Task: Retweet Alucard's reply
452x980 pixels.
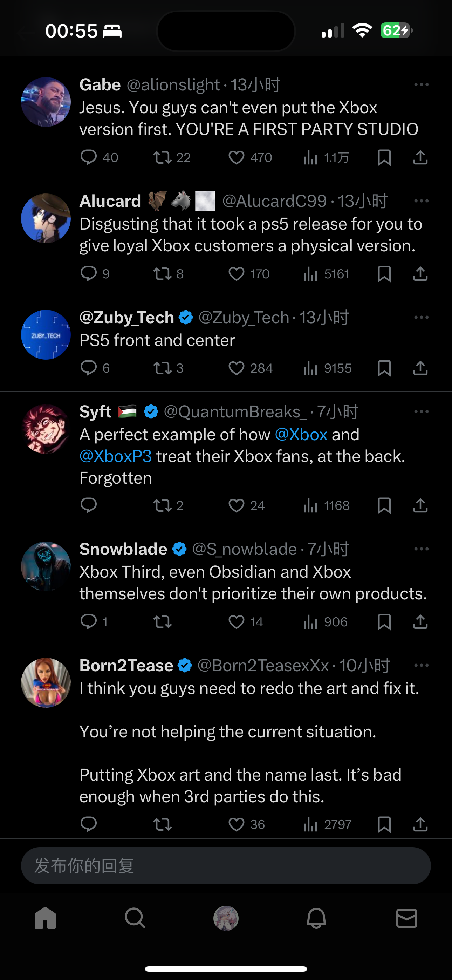Action: click(x=163, y=274)
